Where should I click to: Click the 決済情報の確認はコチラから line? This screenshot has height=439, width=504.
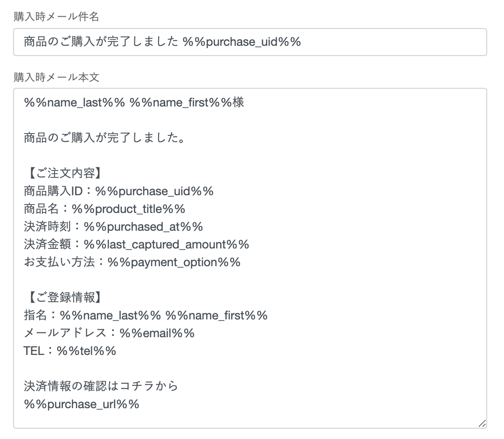point(101,386)
